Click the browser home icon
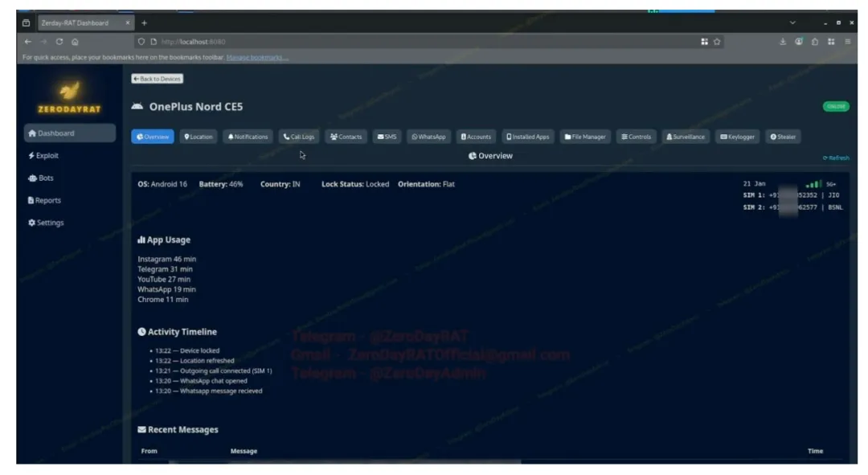 (75, 42)
